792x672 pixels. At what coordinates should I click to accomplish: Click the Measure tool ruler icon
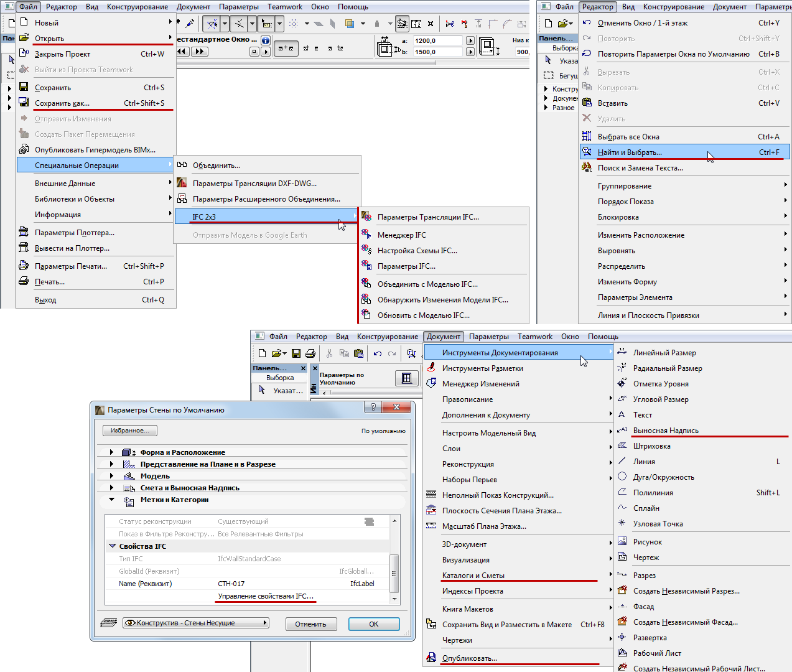pyautogui.click(x=416, y=23)
